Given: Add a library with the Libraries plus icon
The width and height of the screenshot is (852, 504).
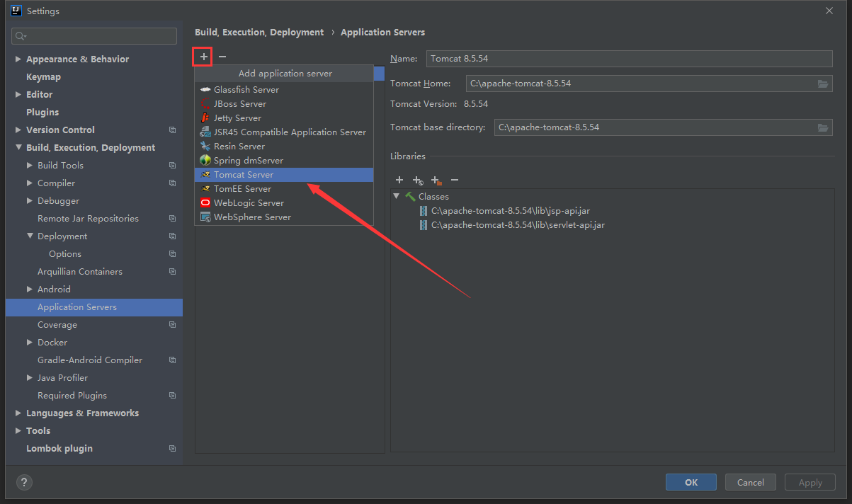Looking at the screenshot, I should pyautogui.click(x=399, y=181).
